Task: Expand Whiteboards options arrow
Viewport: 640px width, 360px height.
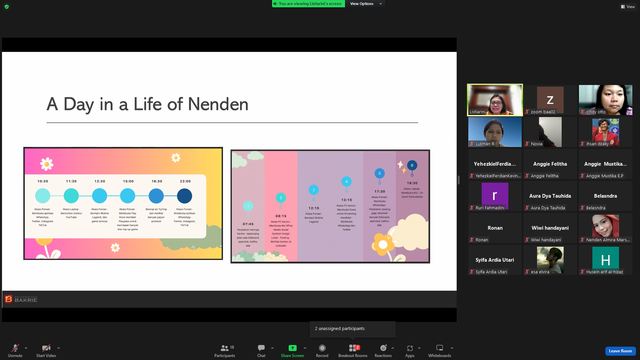Action: 452,348
